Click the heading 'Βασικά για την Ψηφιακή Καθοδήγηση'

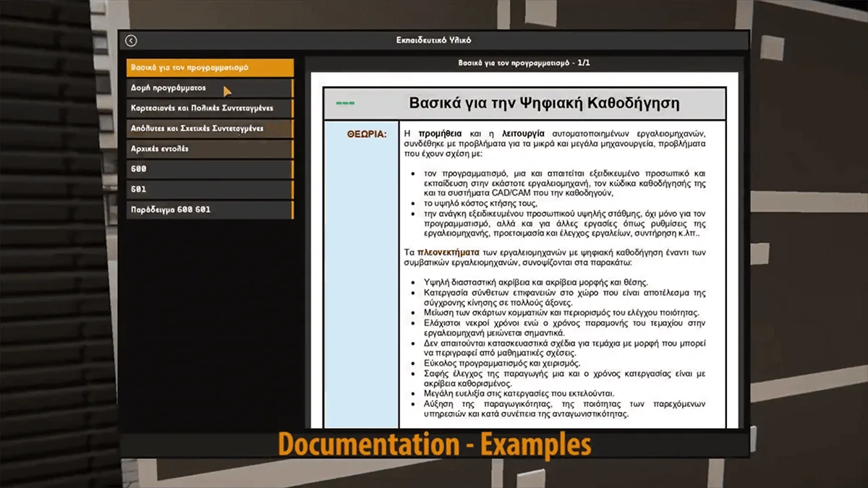click(544, 103)
